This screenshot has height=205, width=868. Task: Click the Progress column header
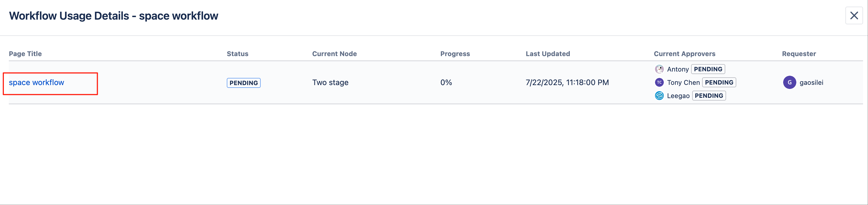[455, 54]
